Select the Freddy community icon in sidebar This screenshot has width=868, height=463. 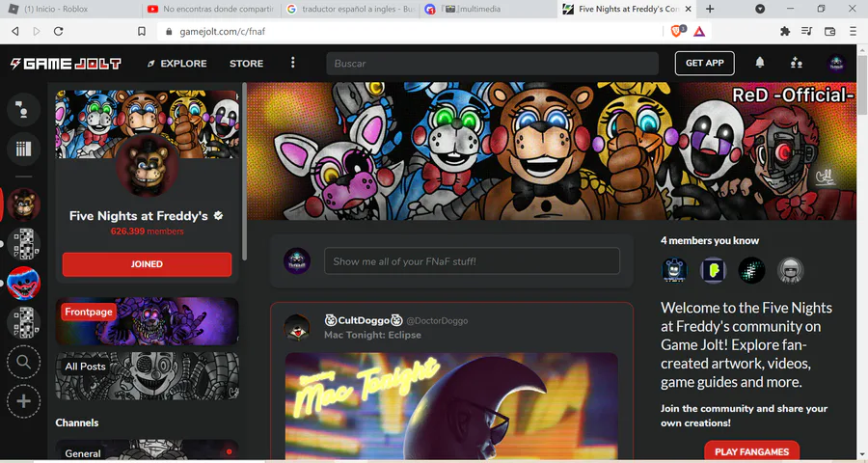click(x=23, y=204)
